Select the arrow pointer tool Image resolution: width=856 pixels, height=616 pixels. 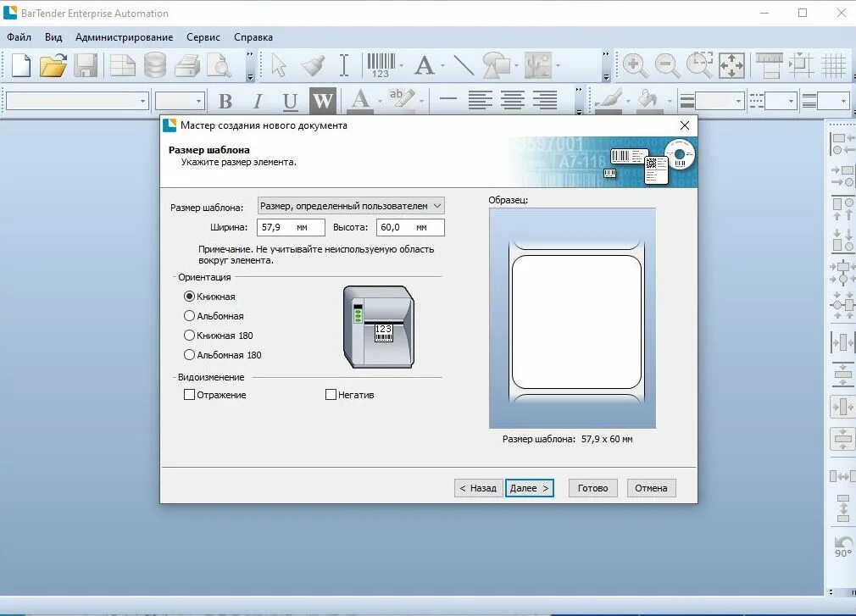pyautogui.click(x=279, y=66)
